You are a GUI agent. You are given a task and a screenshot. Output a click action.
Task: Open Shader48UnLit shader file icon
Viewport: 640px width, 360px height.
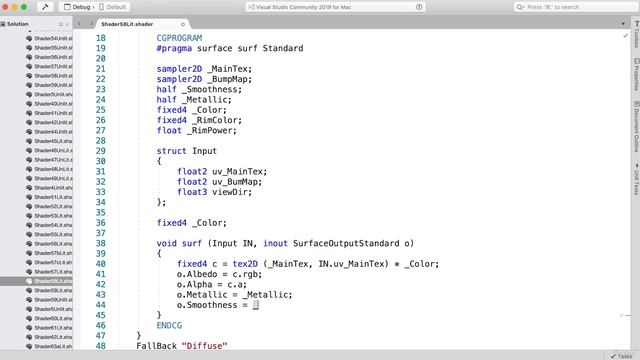click(x=29, y=169)
